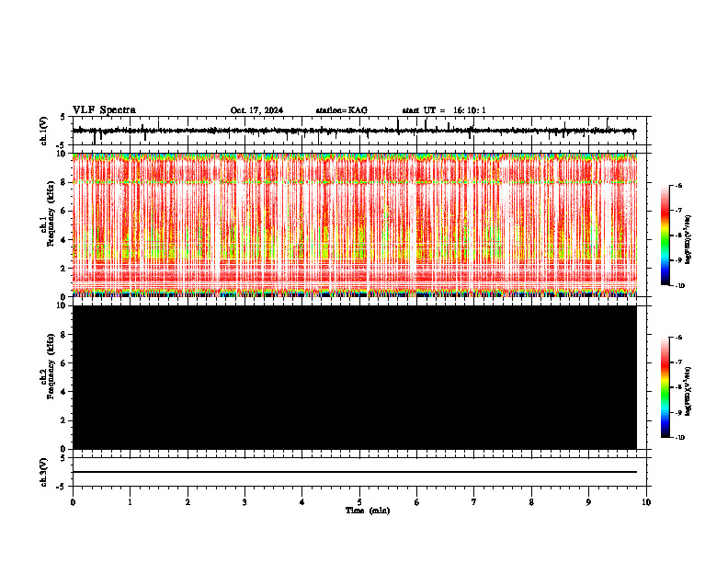Click time axis tick label '3'

[x=245, y=502]
